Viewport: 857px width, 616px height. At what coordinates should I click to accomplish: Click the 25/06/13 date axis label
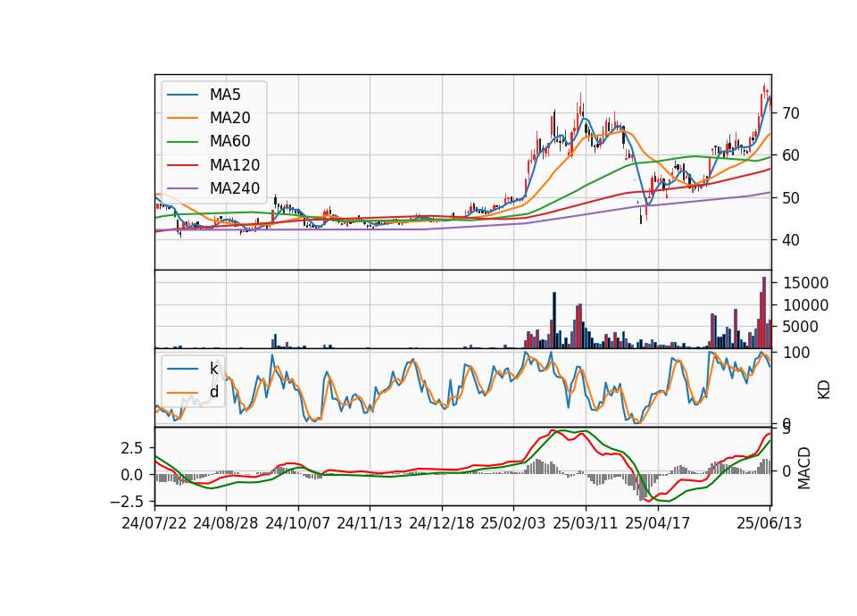[x=770, y=523]
